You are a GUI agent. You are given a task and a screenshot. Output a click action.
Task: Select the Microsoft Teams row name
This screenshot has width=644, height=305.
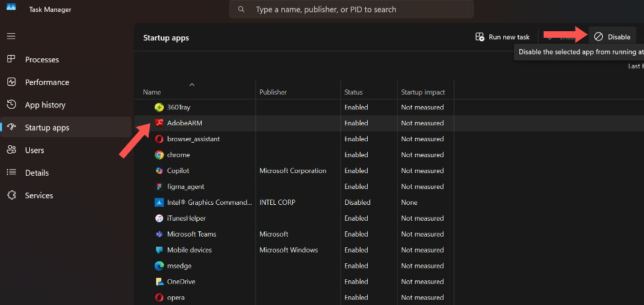(x=192, y=234)
